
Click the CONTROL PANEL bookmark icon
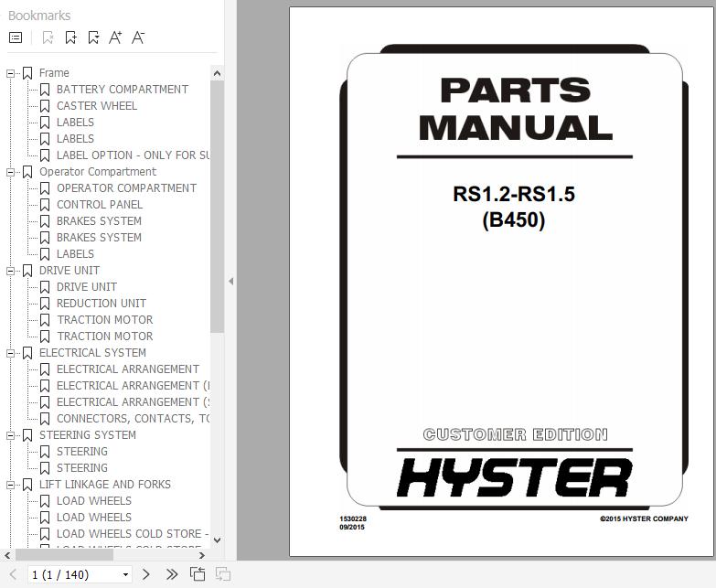(45, 205)
